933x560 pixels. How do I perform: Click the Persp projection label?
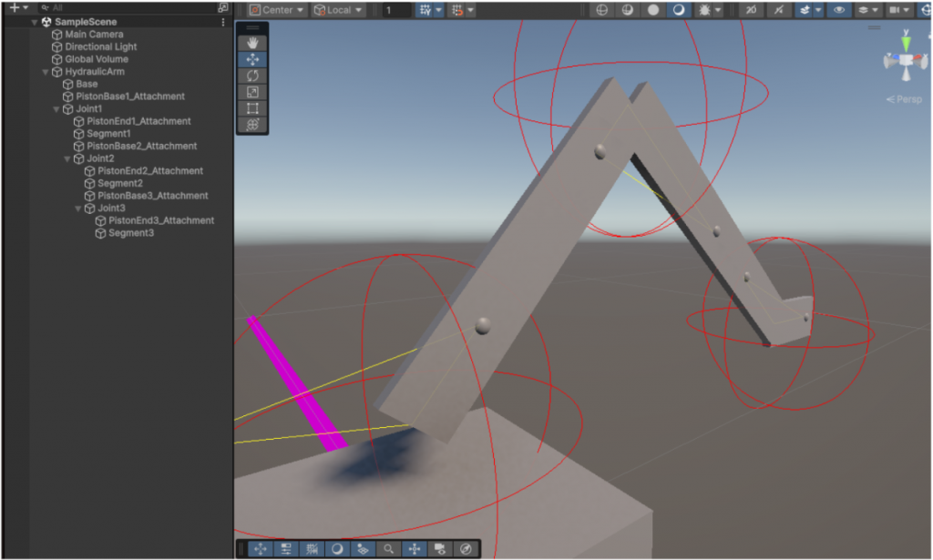904,99
